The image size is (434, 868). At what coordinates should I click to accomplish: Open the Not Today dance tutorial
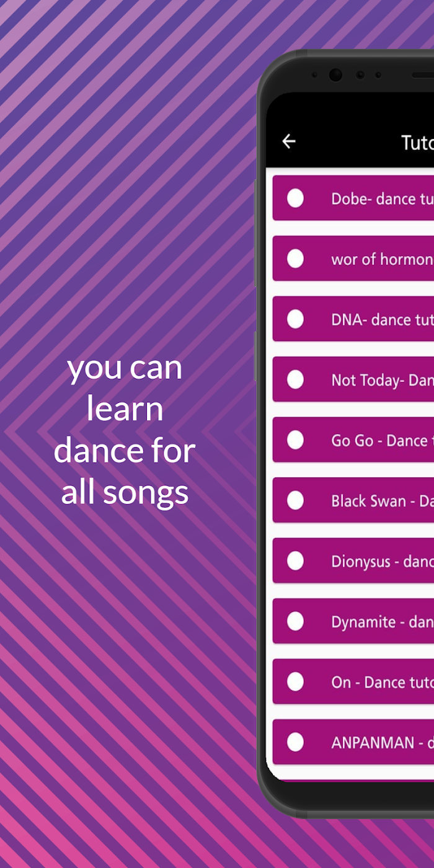pos(353,379)
